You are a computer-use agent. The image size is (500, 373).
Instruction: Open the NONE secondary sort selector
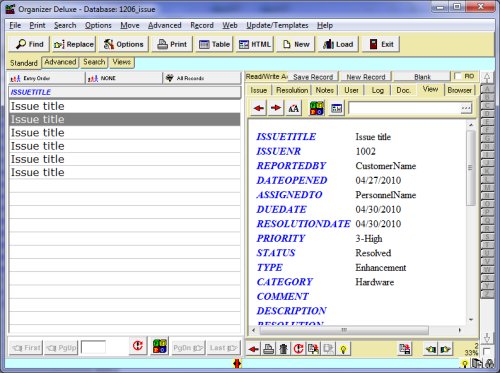pyautogui.click(x=124, y=78)
